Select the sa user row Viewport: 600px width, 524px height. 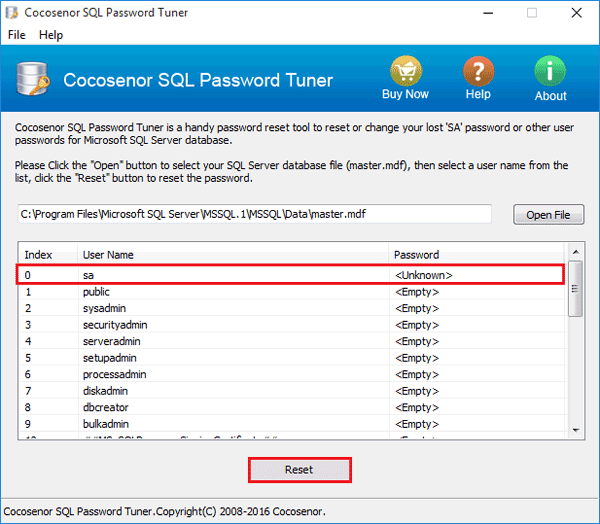[x=290, y=275]
